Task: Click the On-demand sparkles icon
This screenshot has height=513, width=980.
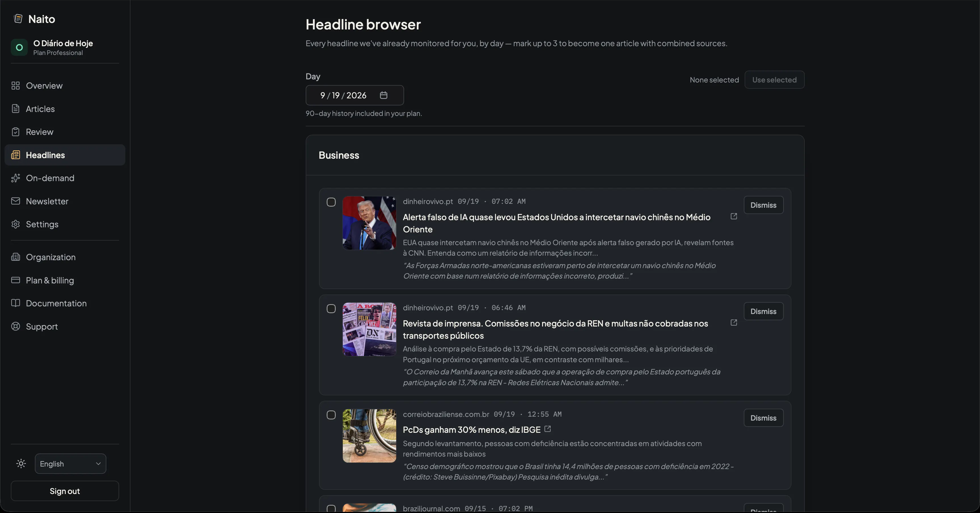Action: point(16,178)
